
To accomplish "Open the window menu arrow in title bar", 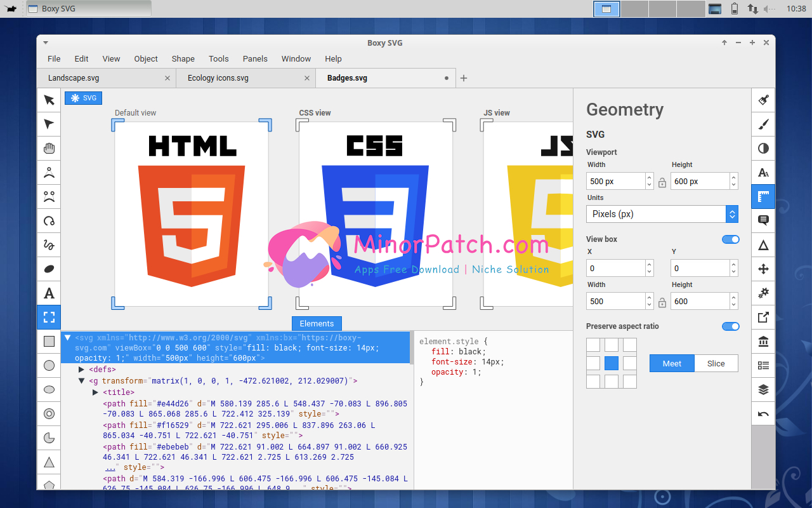I will click(x=46, y=43).
